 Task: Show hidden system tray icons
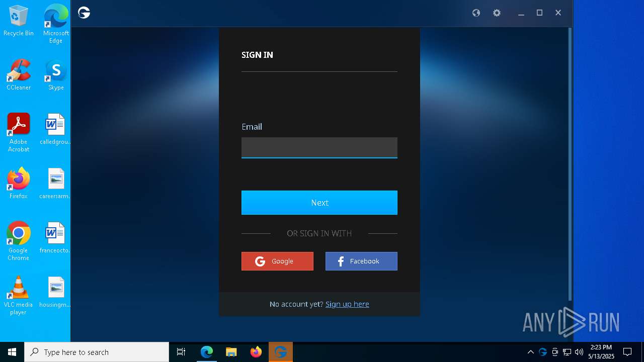tap(530, 352)
